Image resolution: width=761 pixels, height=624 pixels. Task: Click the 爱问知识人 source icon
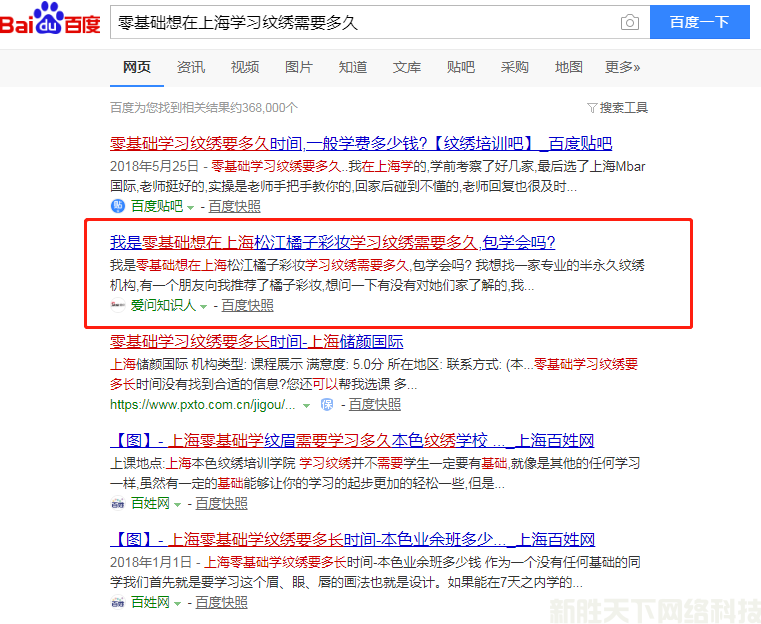pyautogui.click(x=118, y=305)
